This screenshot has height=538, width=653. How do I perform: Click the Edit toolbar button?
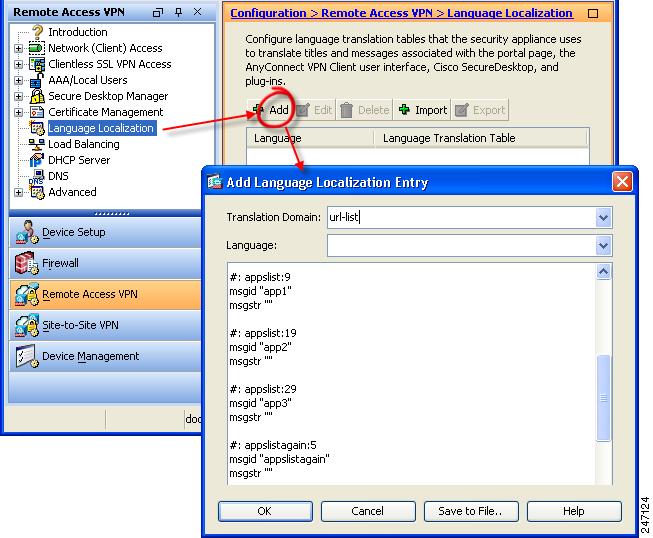click(314, 110)
